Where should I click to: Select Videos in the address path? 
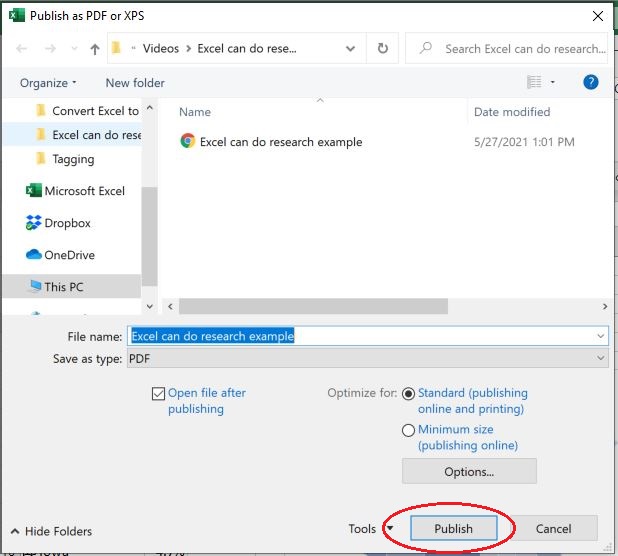[x=161, y=48]
